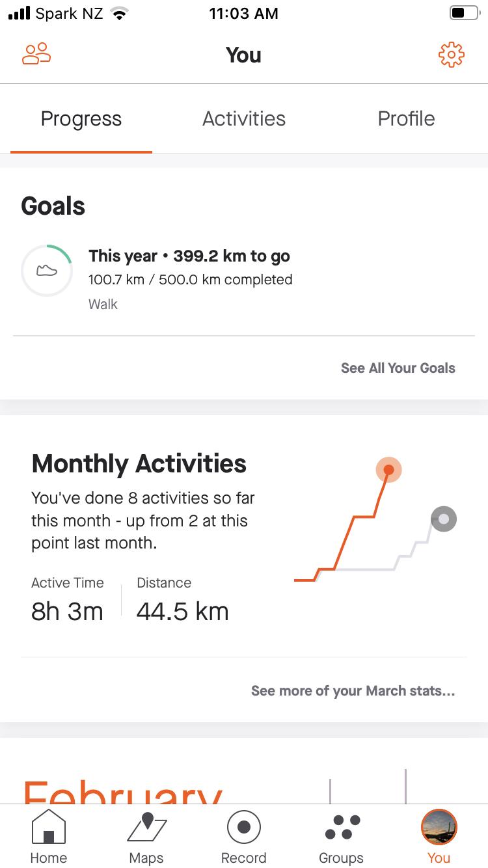Tap the walking shoe goal icon

[x=47, y=271]
